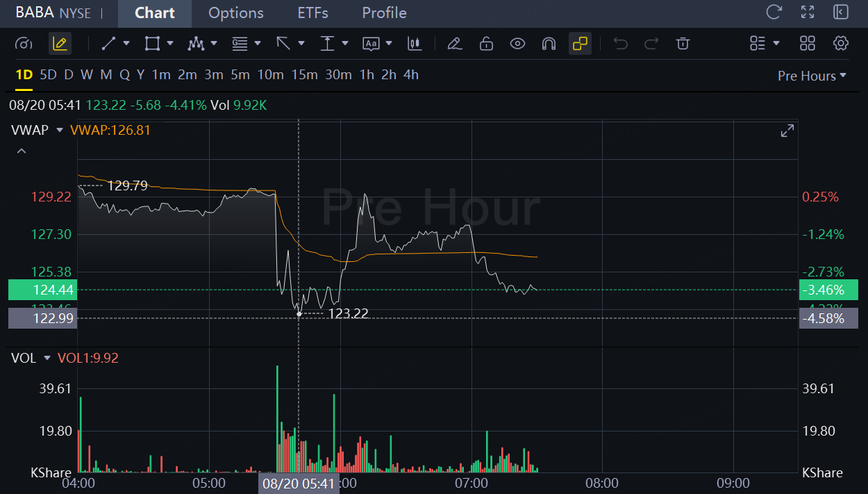Toggle drawings visibility eye icon
The width and height of the screenshot is (868, 494).
(x=517, y=44)
